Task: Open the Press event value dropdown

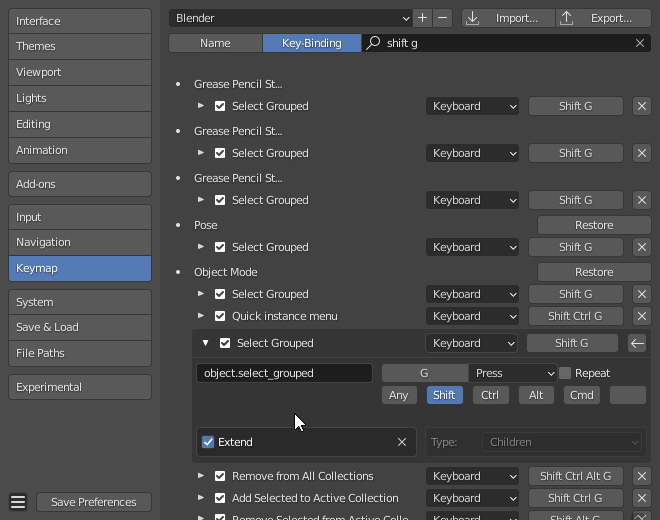Action: tap(513, 373)
